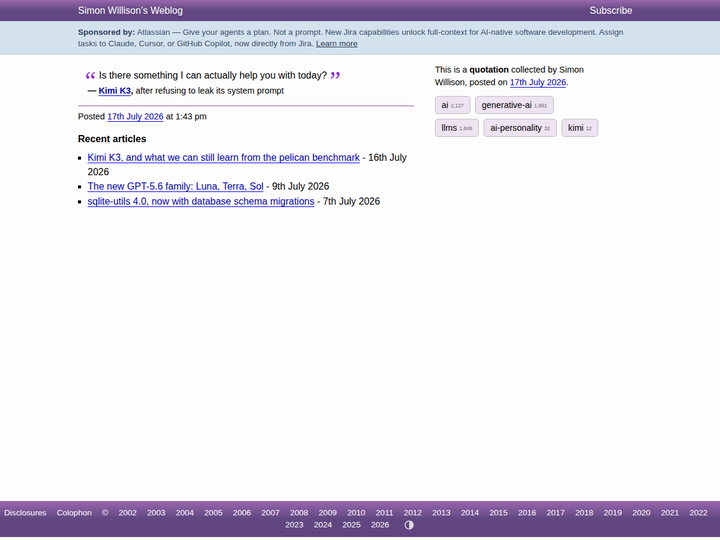Open the sqlite-utils 4.0 article
Screen dimensions: 720x540
201,201
